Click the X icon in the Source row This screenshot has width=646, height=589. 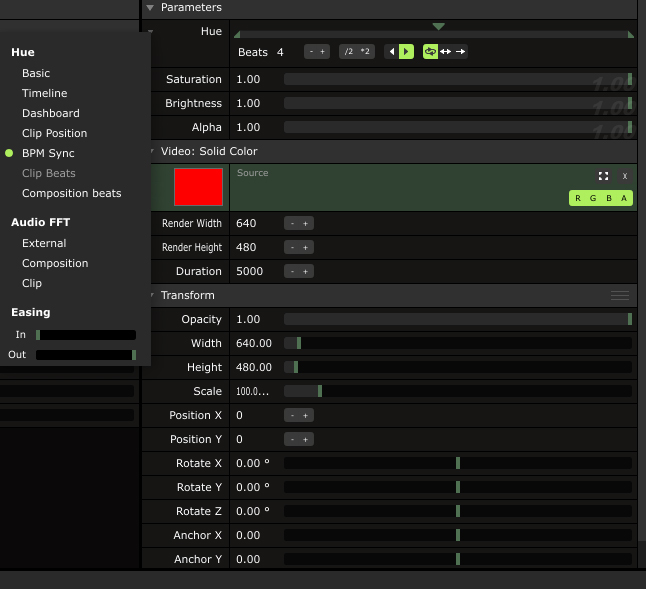point(624,176)
